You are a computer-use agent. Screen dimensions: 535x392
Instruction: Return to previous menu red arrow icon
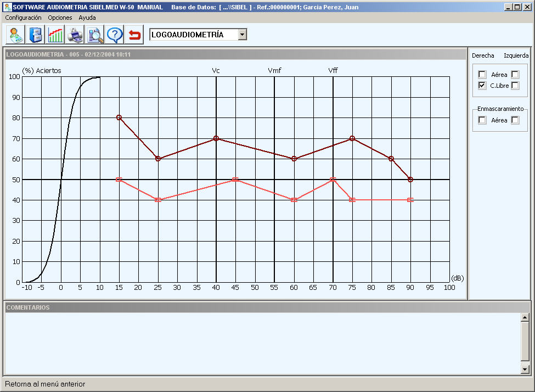[x=134, y=35]
